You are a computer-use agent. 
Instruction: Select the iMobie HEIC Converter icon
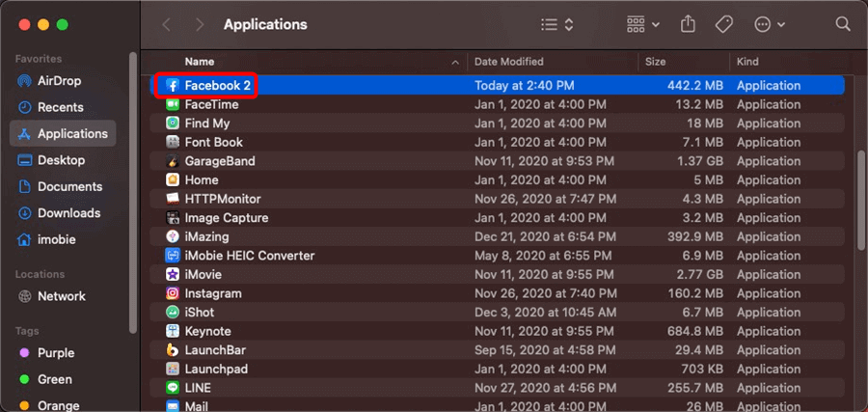coord(173,256)
